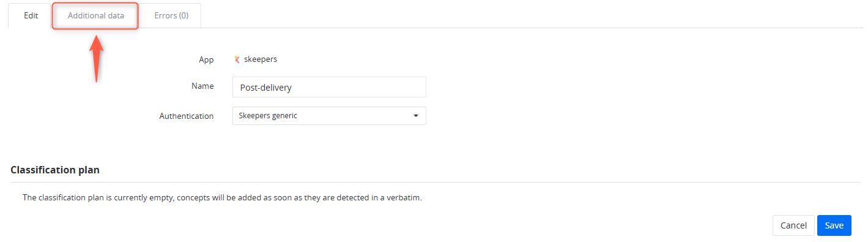Screen dimensions: 868x242
Task: Click the Post-delivery text in Name field
Action: [x=266, y=88]
